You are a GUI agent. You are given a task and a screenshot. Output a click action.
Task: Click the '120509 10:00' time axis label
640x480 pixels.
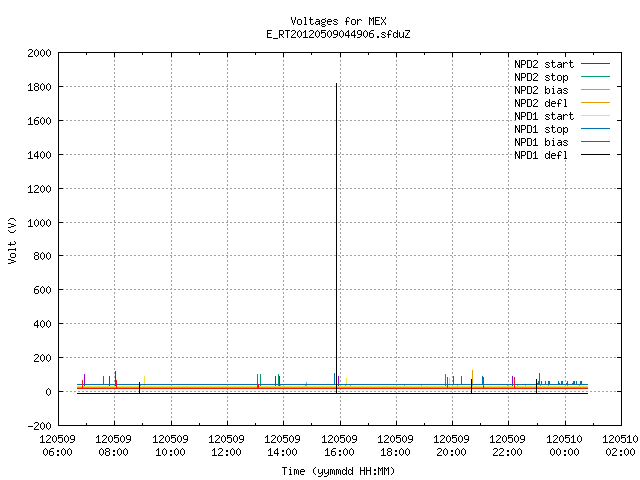click(x=171, y=446)
